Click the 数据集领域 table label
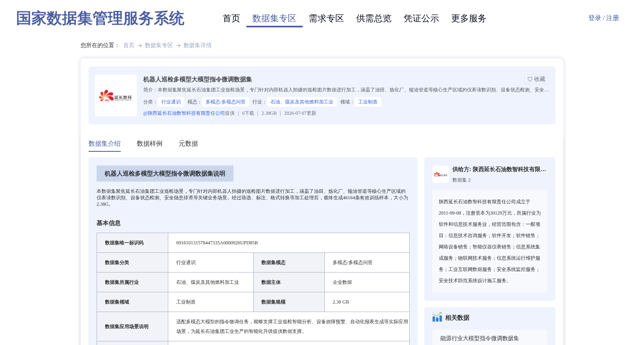This screenshot has height=345, width=644. (117, 302)
